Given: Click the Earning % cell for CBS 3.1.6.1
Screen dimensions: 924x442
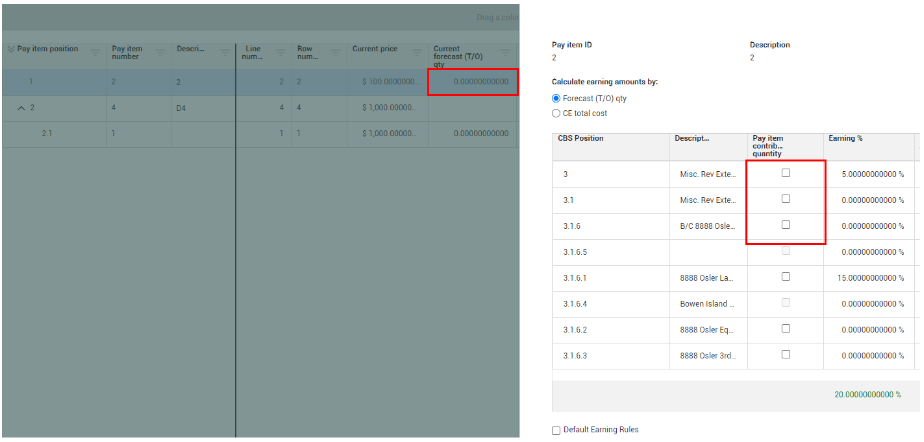Looking at the screenshot, I should 866,278.
